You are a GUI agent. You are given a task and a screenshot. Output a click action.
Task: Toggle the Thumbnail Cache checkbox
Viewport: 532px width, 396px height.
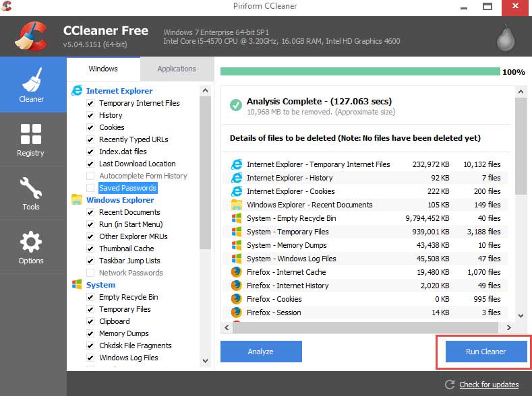coord(90,249)
